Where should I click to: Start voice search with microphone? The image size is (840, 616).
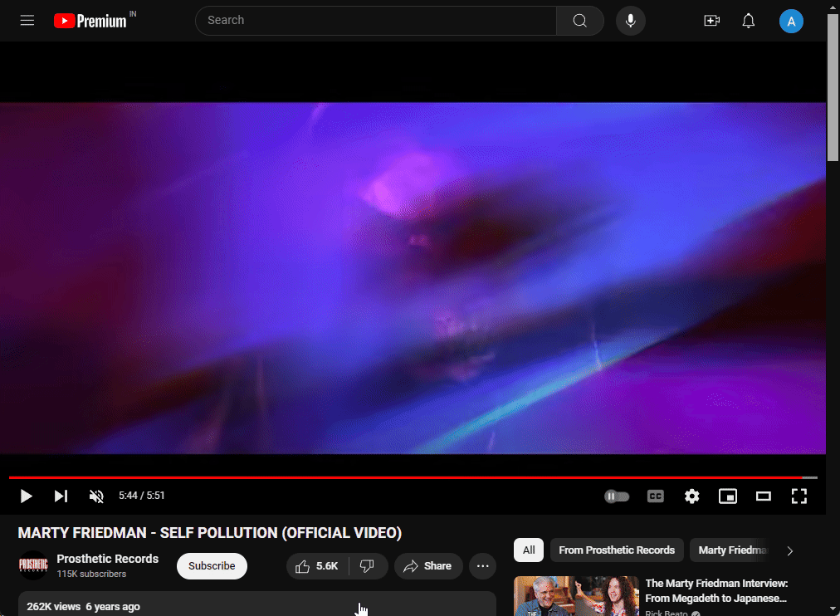pos(631,21)
